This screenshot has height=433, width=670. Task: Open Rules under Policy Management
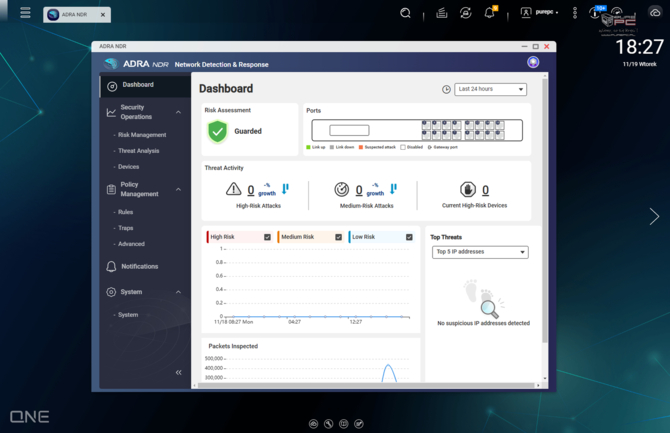(125, 212)
